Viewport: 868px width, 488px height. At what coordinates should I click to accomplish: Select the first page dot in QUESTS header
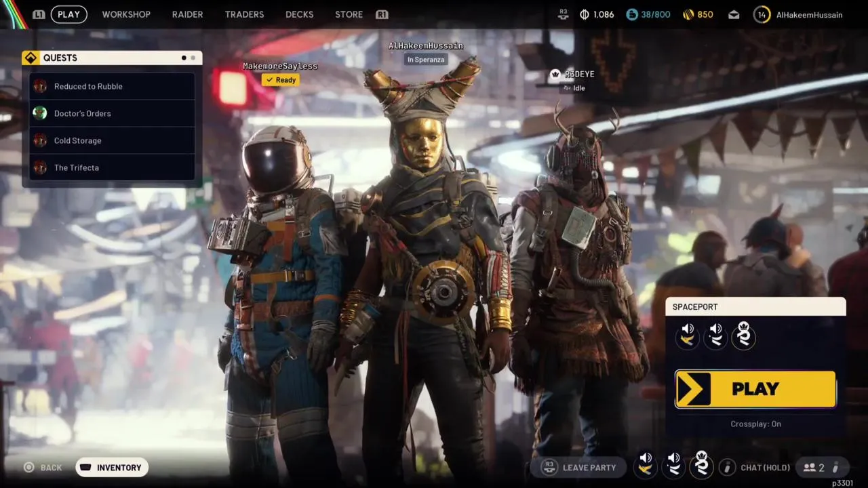[x=184, y=58]
